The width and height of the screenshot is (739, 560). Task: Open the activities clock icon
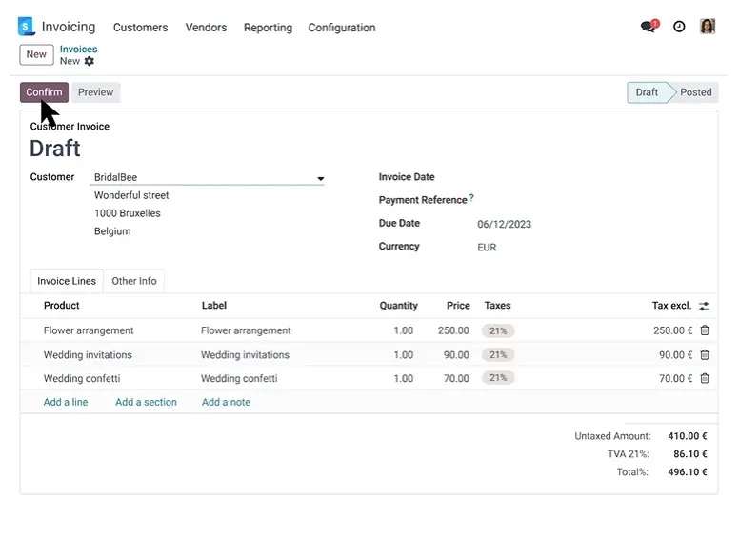click(679, 27)
